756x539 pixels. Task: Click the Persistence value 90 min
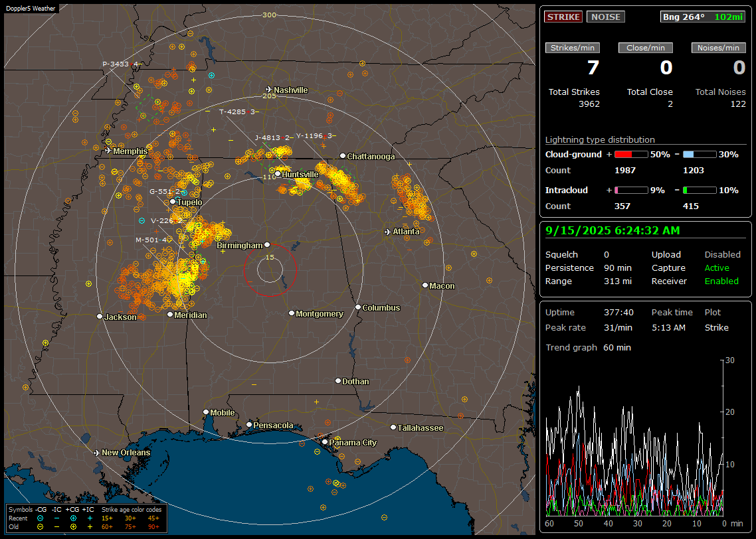tap(618, 268)
